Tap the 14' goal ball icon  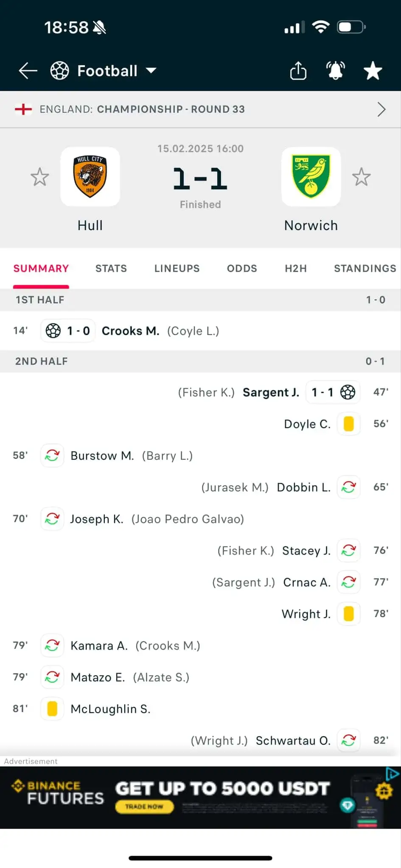pyautogui.click(x=53, y=331)
